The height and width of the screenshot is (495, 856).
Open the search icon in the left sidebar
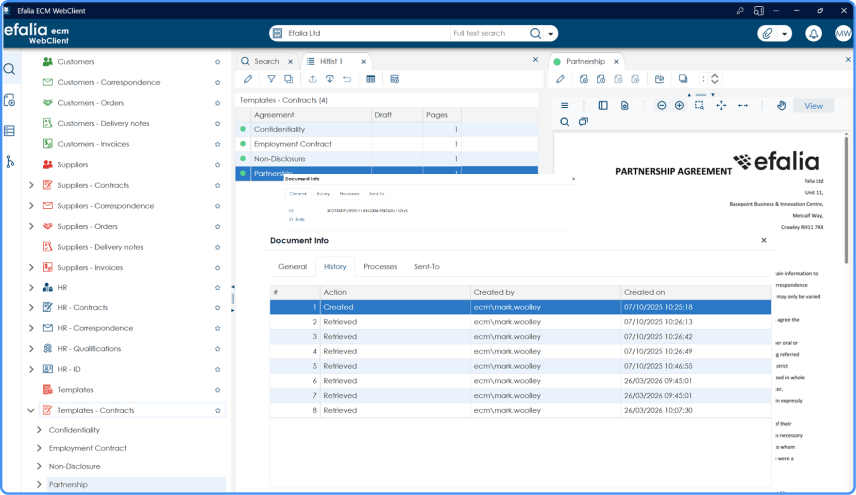[9, 69]
